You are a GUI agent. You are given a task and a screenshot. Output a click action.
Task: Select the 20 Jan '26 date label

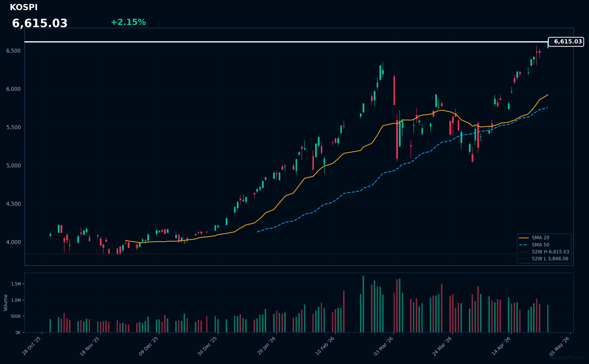click(266, 346)
